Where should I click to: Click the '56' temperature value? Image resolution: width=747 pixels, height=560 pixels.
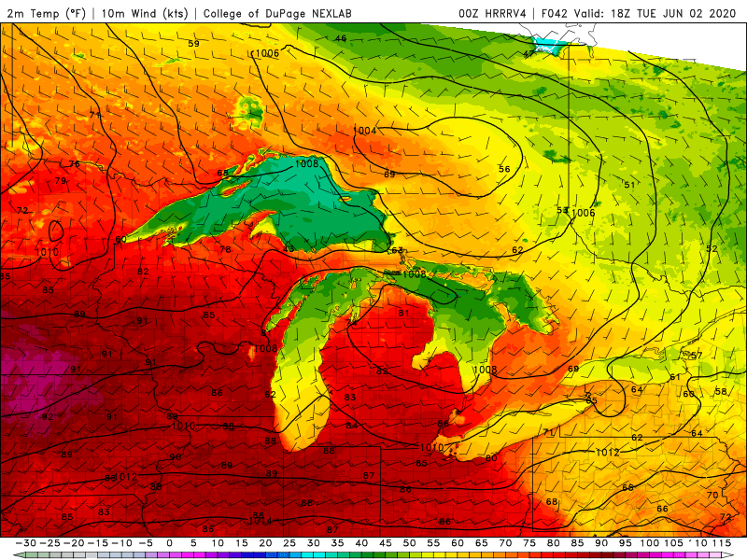pos(504,169)
